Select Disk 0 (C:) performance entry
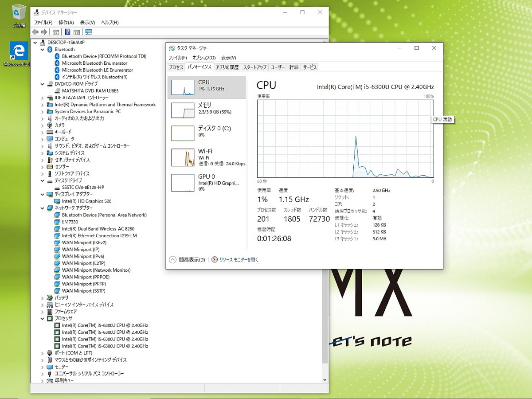The image size is (532, 399). pos(207,133)
